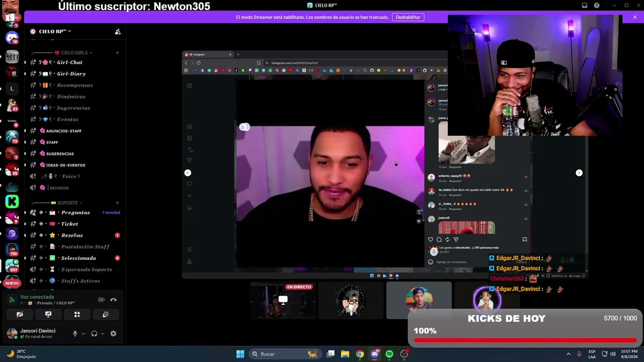Open Windows Start menu

(240, 354)
